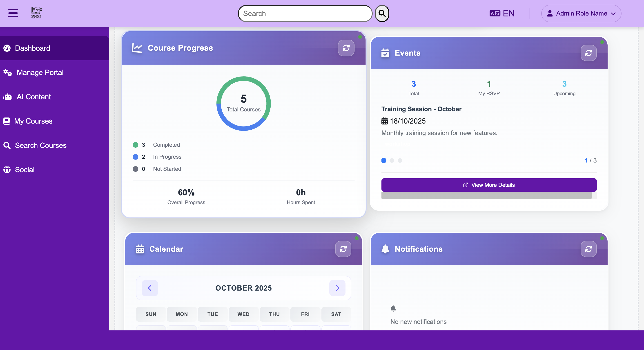Refresh the Events widget
This screenshot has height=350, width=644.
coord(589,53)
